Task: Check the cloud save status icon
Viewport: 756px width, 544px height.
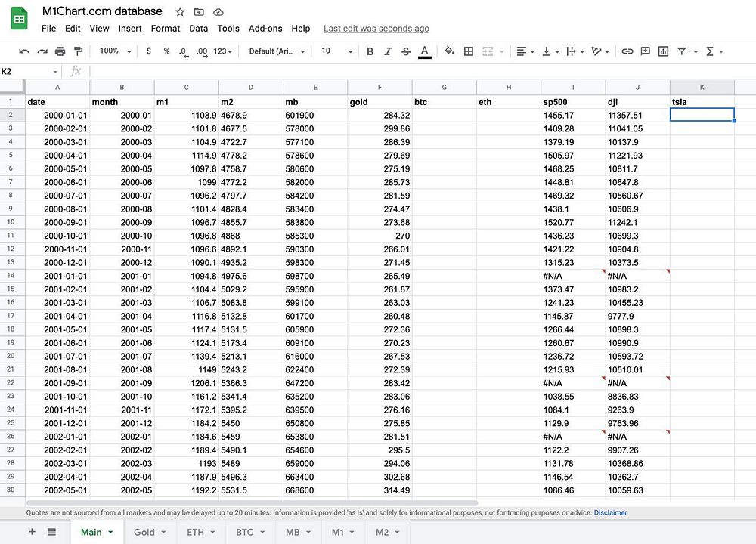Action: pyautogui.click(x=218, y=11)
